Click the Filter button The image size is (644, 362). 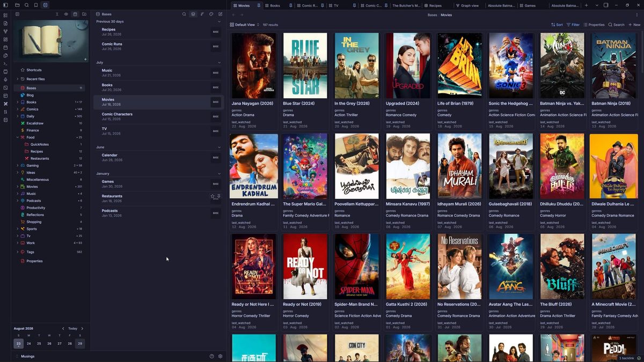point(573,25)
